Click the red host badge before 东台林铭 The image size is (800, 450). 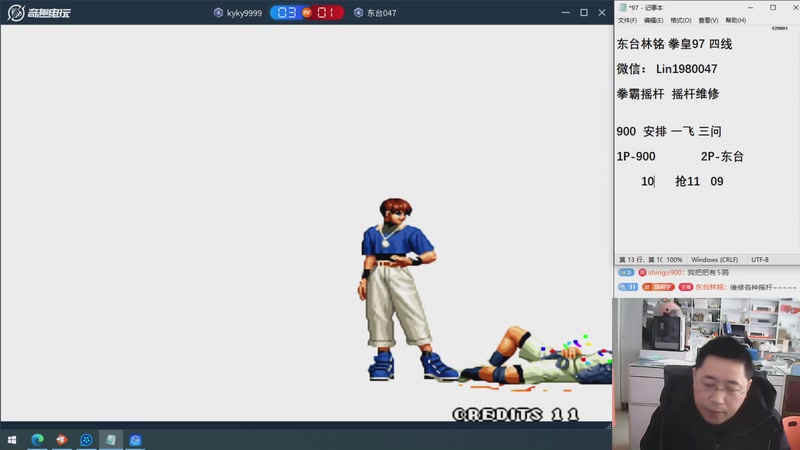pyautogui.click(x=686, y=287)
